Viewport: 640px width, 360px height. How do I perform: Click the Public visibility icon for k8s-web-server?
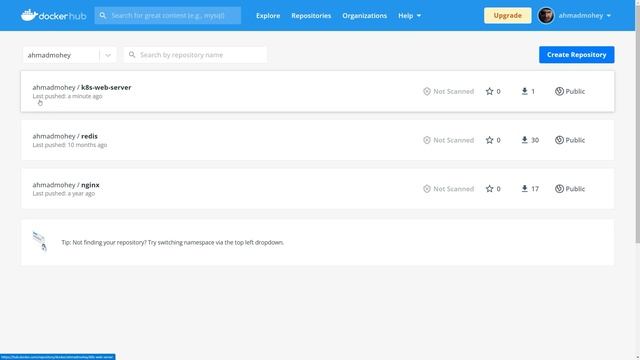559,91
